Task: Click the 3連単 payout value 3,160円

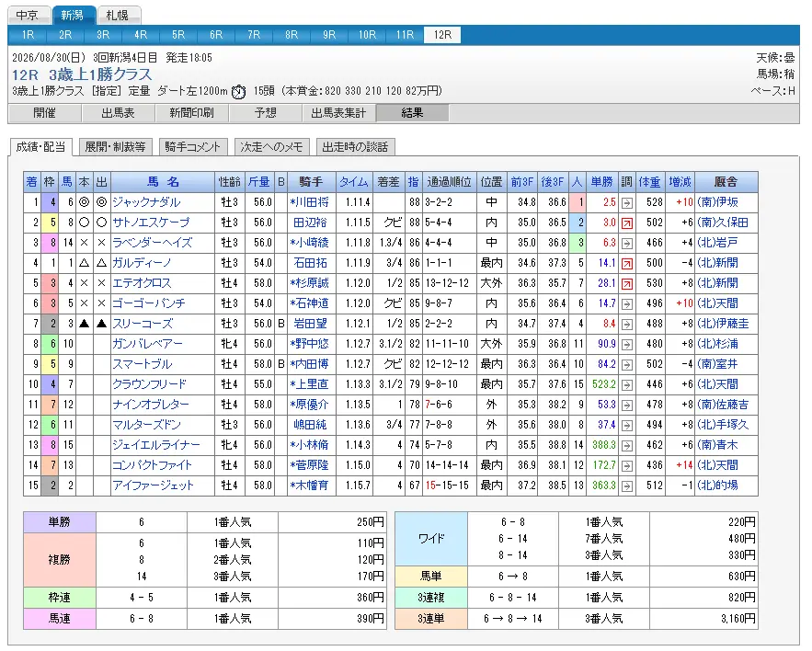Action: point(738,619)
